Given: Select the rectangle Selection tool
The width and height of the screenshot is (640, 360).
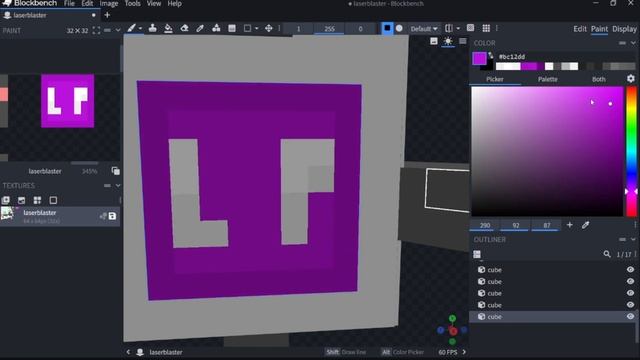Looking at the screenshot, I should tap(247, 28).
